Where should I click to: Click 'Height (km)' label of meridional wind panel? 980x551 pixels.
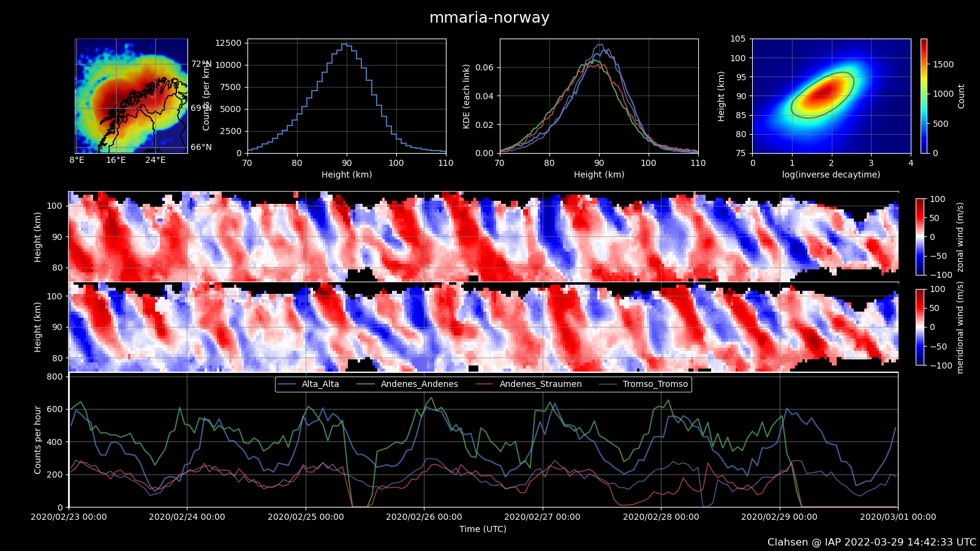(x=38, y=327)
